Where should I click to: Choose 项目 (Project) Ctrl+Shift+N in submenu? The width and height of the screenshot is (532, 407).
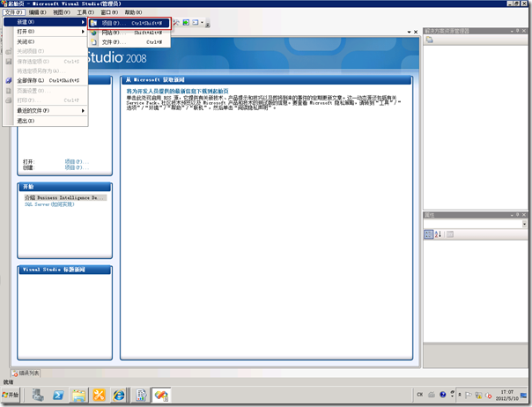[x=129, y=23]
